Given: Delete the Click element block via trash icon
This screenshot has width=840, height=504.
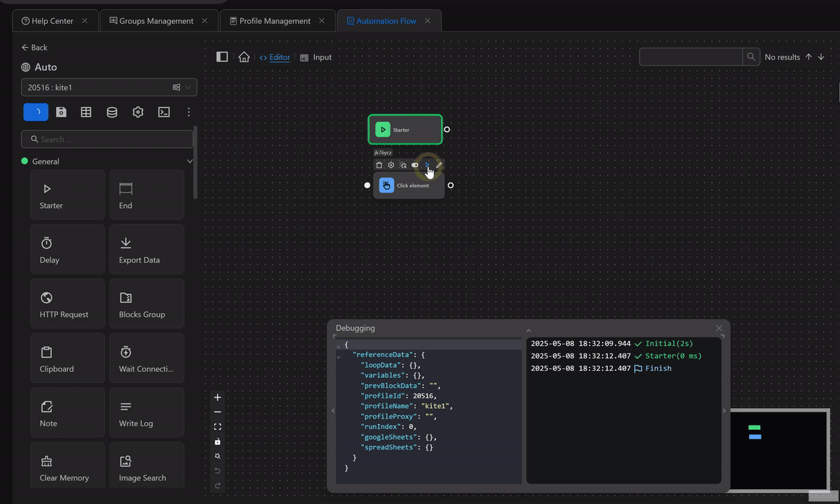Looking at the screenshot, I should (x=379, y=165).
